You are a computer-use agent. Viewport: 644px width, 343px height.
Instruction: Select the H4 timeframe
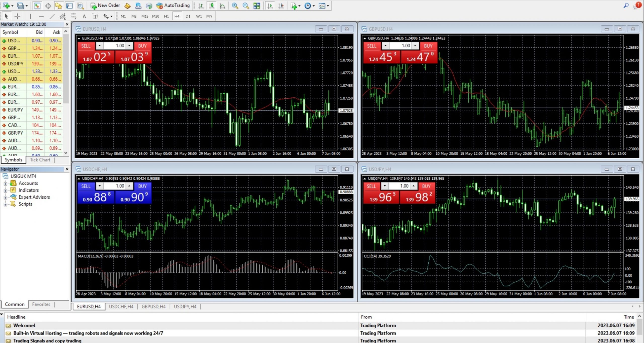point(177,16)
